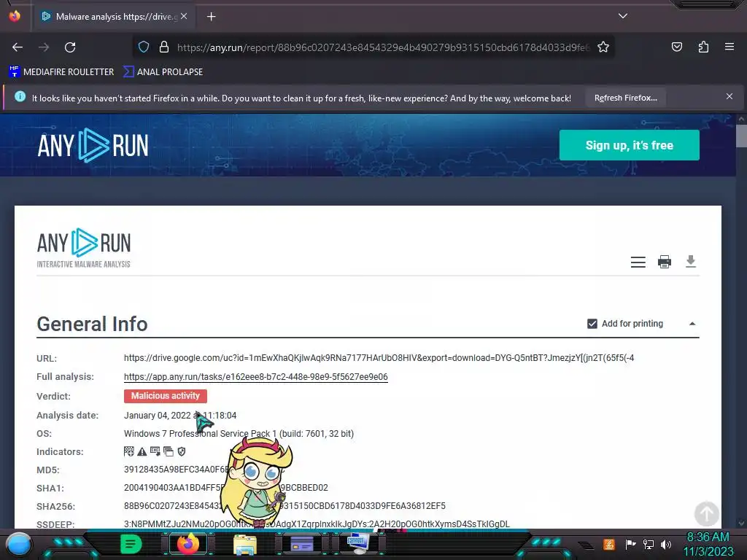Image resolution: width=747 pixels, height=560 pixels.
Task: Click the warning triangle indicator icon
Action: tap(142, 451)
